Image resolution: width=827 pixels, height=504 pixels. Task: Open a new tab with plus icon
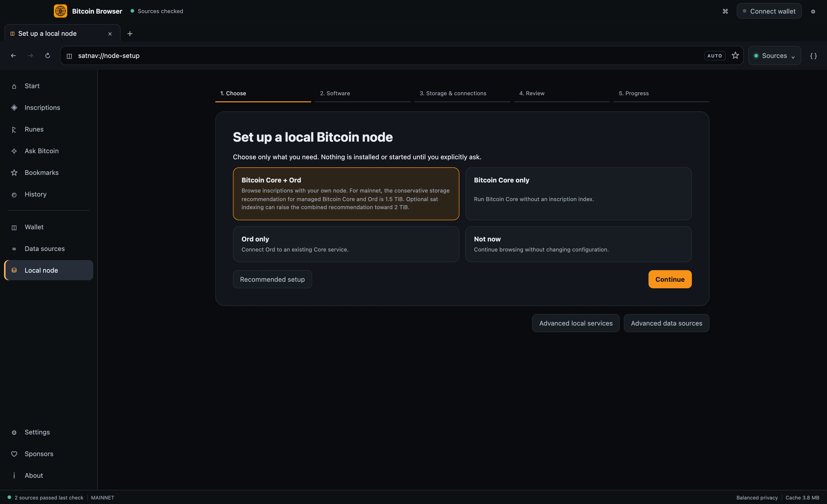tap(130, 34)
